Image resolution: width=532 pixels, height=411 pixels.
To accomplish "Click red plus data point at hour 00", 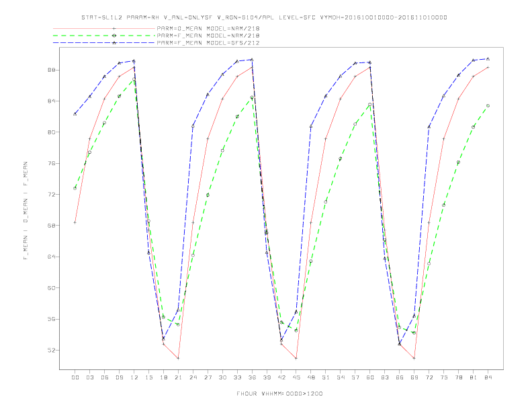I will pyautogui.click(x=75, y=222).
